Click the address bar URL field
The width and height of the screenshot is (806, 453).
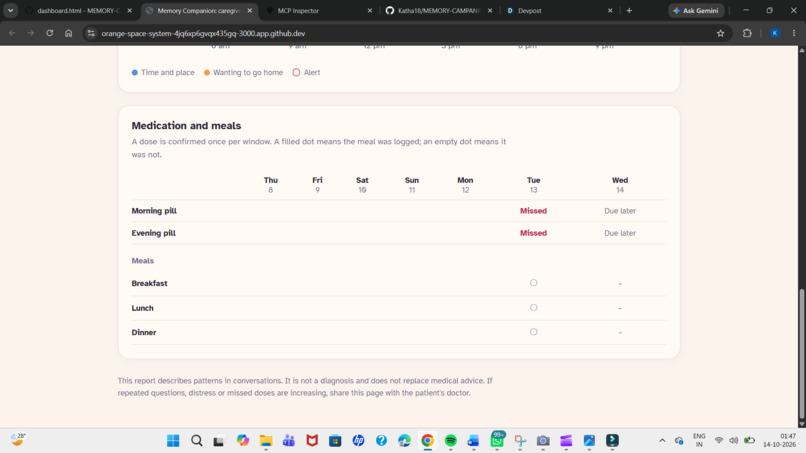tap(406, 33)
